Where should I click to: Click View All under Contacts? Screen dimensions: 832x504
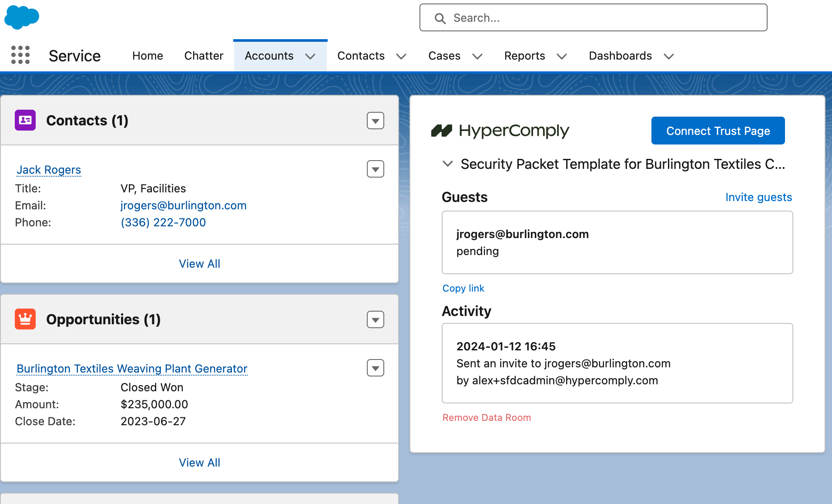pyautogui.click(x=199, y=264)
